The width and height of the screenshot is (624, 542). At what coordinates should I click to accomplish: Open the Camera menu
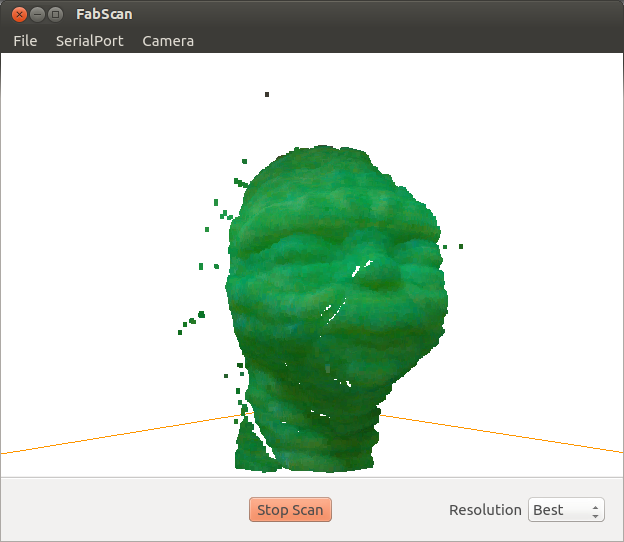(x=168, y=41)
